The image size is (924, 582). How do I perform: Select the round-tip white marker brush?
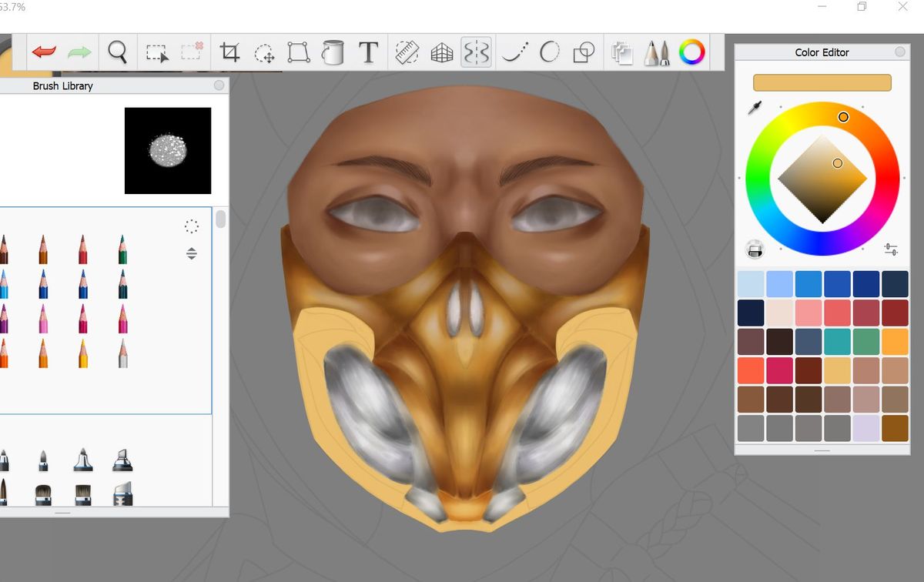click(83, 460)
